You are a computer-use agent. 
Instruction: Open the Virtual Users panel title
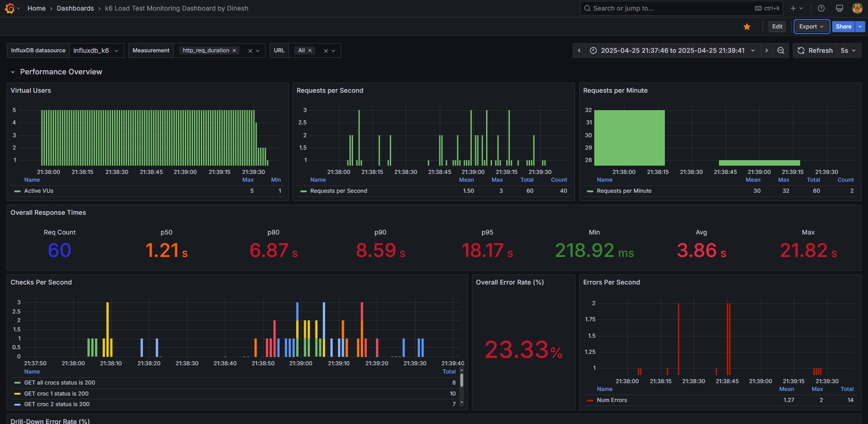[31, 90]
